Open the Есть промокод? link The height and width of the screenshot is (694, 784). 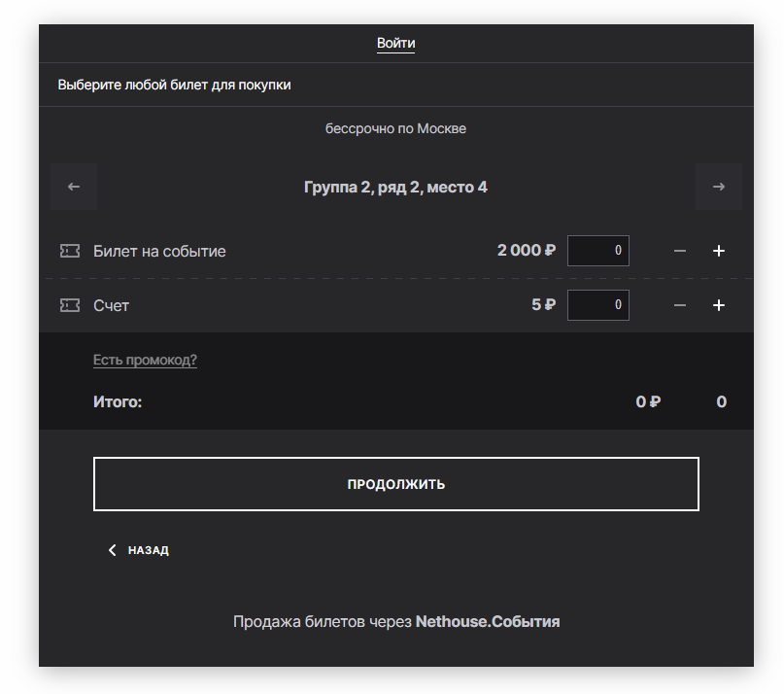click(x=145, y=360)
